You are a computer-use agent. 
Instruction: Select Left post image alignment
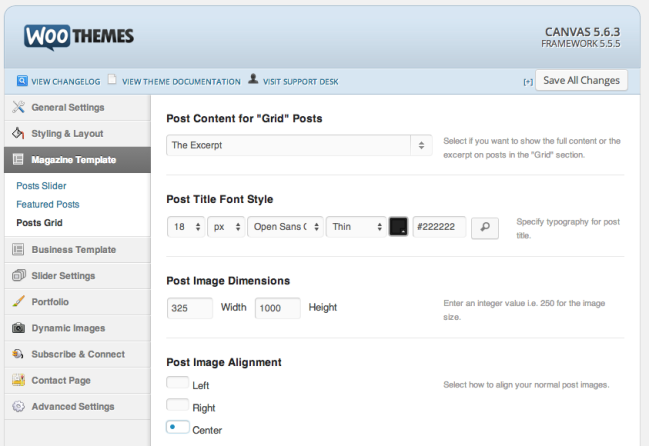coord(178,382)
